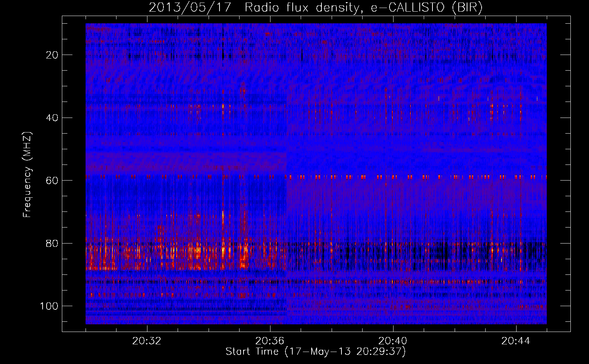Click the 'Frequency (MHZ)' axis label
Viewport: 589px width, 364px height.
pyautogui.click(x=27, y=175)
